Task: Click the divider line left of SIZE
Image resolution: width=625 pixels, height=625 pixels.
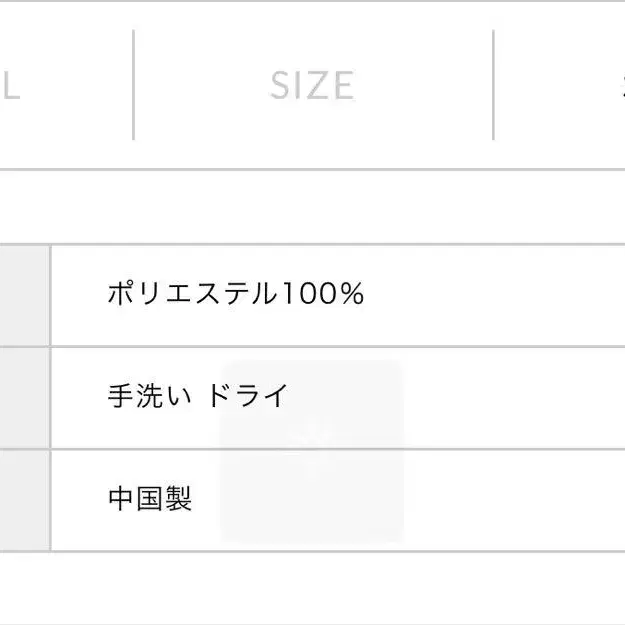Action: [x=133, y=85]
